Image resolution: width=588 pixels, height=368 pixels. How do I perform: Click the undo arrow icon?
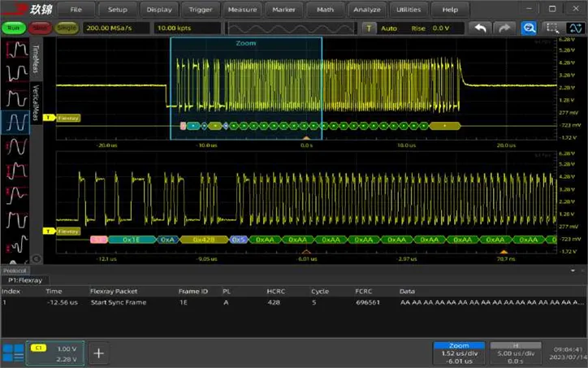(481, 28)
